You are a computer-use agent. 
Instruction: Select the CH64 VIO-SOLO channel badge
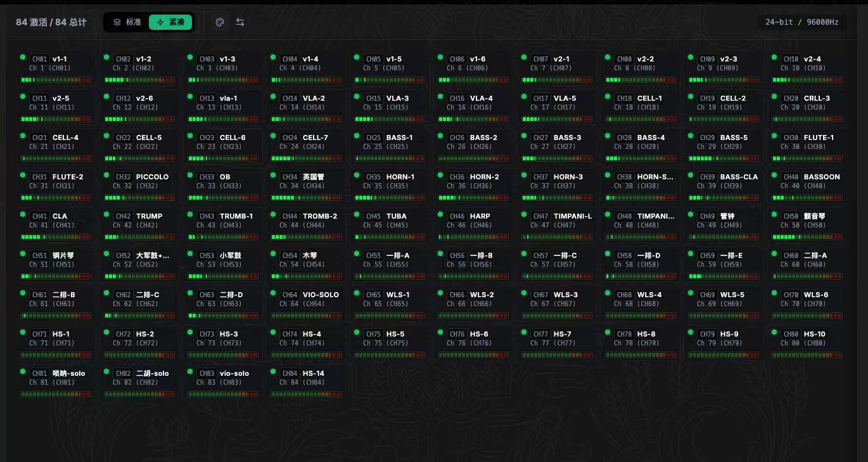click(290, 295)
